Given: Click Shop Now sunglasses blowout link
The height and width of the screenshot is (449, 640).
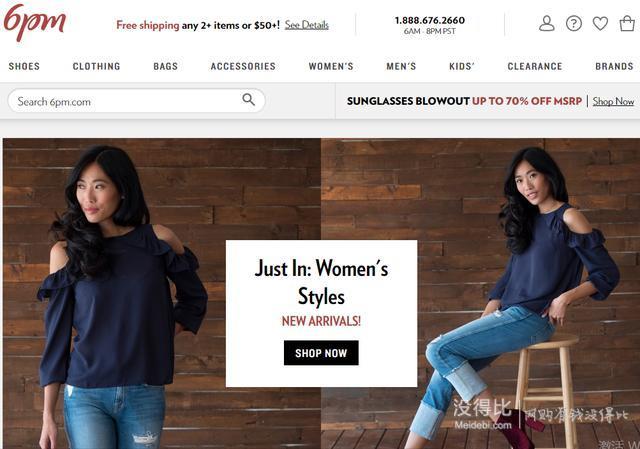Looking at the screenshot, I should tap(613, 101).
